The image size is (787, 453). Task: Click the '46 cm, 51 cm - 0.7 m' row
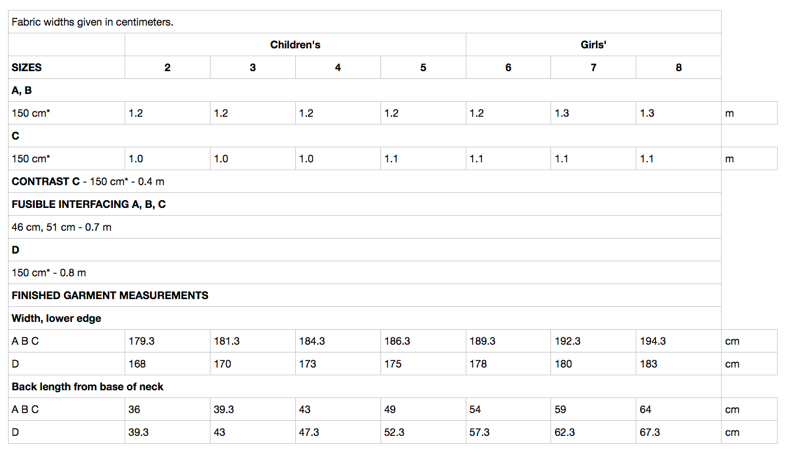click(62, 227)
